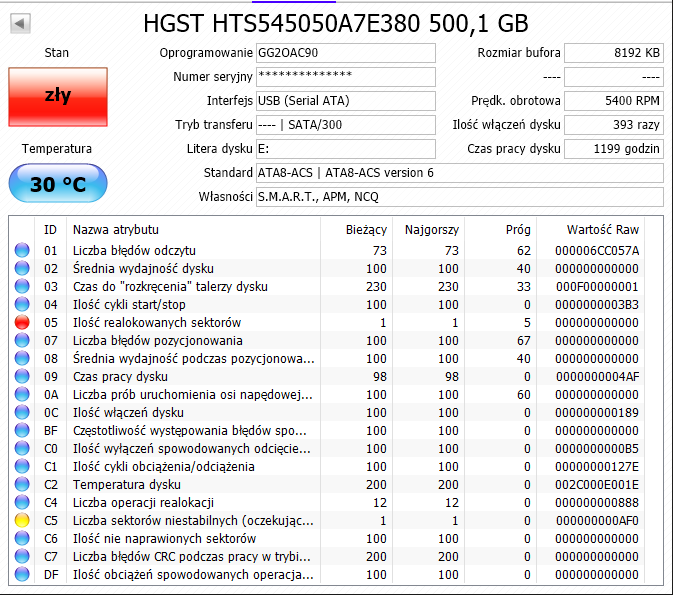Click raw value 000000000888
Screen dimensions: 673x595
597,503
